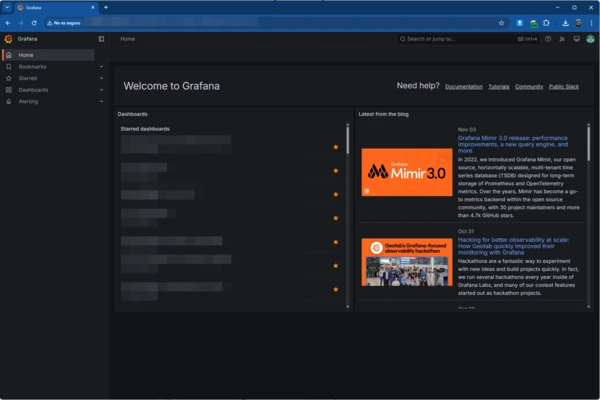Click the blog panel scrollbar
This screenshot has height=400, width=600.
tap(589, 144)
